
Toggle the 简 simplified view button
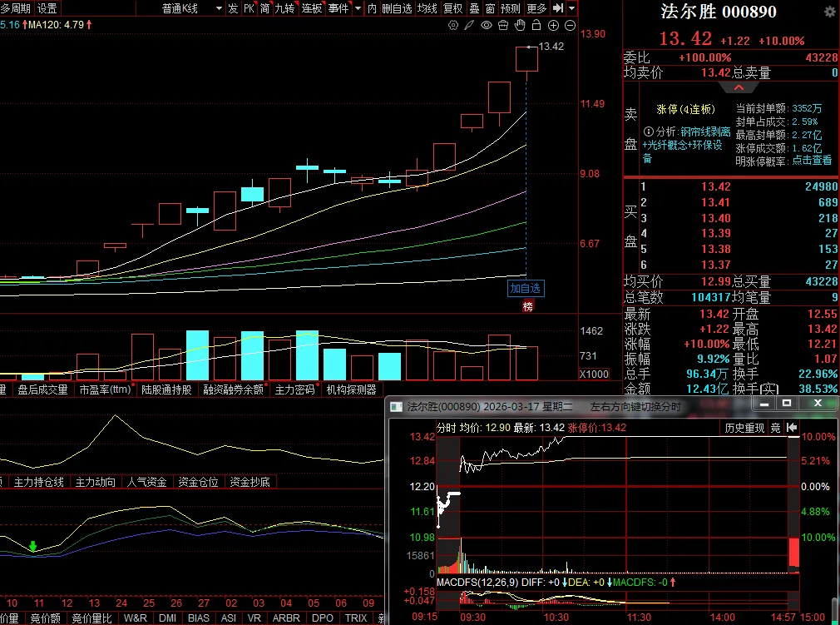coord(264,8)
